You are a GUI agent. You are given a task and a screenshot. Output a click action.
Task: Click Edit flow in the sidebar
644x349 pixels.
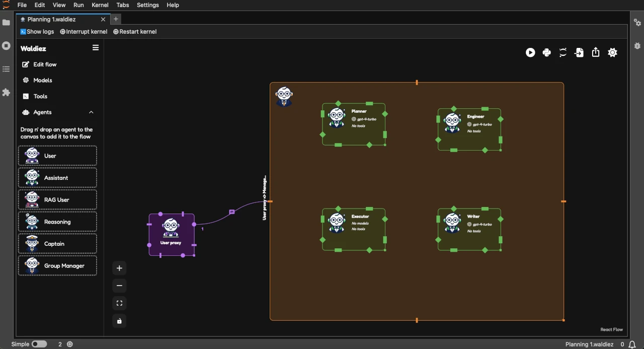(x=44, y=64)
